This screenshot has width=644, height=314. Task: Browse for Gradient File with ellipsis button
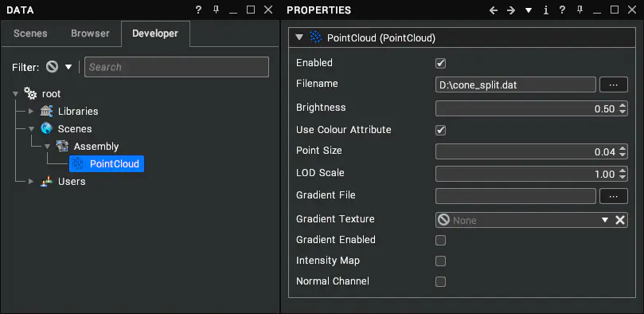coord(614,196)
